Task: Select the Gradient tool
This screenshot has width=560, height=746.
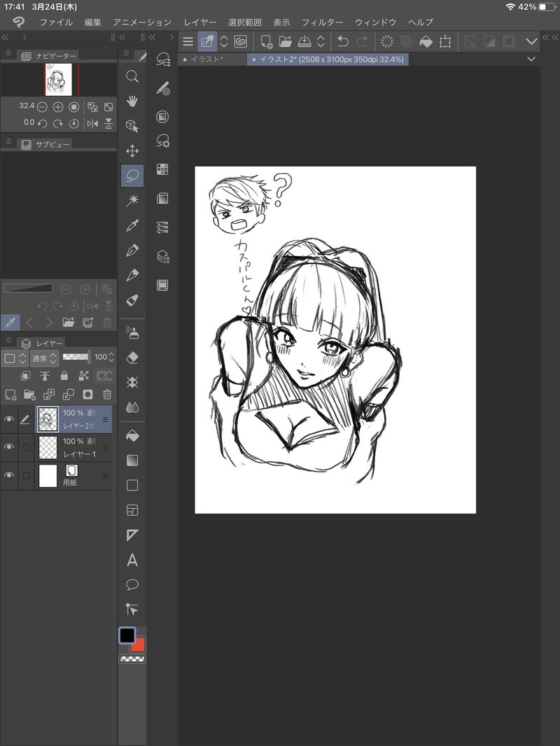Action: point(132,460)
